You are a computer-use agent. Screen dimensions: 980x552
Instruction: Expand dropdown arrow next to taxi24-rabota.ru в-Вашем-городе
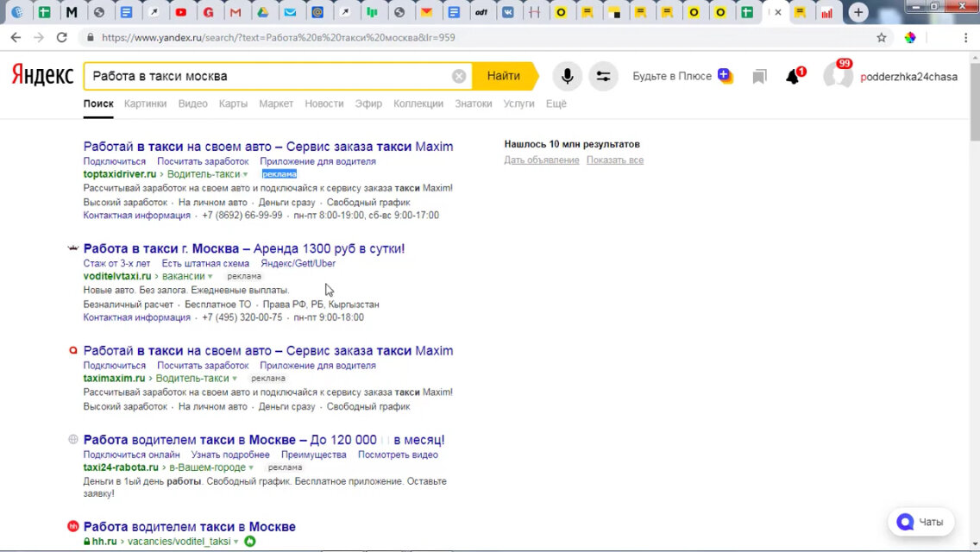[251, 467]
